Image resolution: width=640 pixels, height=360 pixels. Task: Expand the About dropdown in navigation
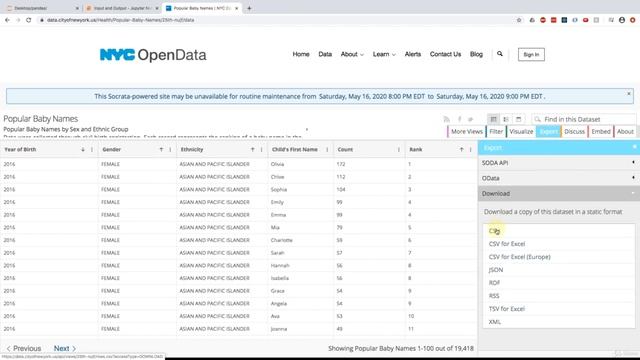click(352, 54)
